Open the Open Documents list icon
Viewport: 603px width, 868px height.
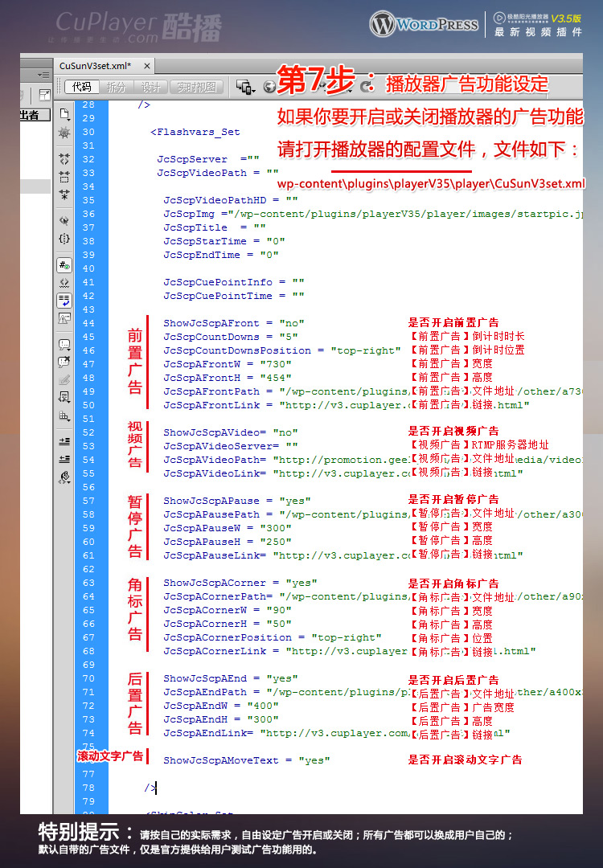[x=64, y=115]
